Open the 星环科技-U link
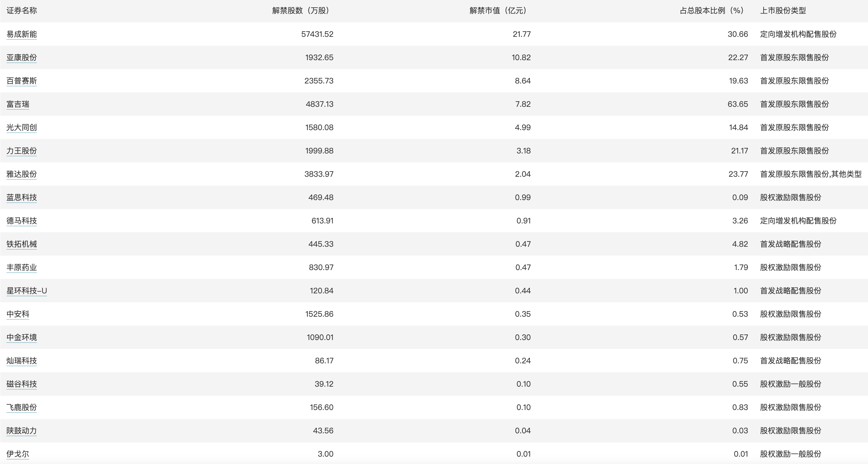Viewport: 868px width, 464px height. 27,291
